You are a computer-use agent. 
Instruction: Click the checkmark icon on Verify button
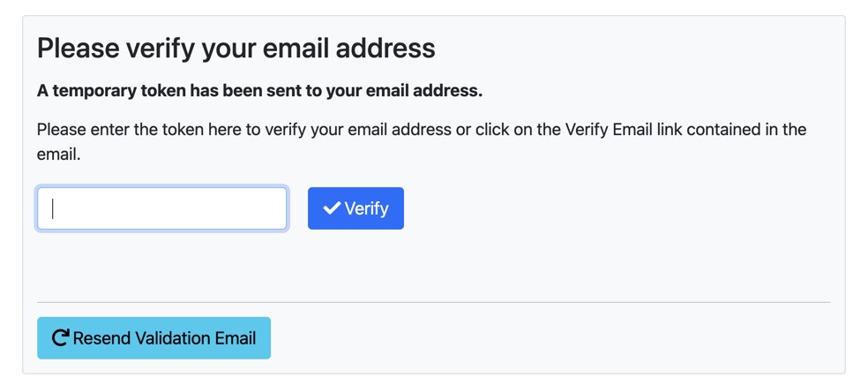coord(332,208)
